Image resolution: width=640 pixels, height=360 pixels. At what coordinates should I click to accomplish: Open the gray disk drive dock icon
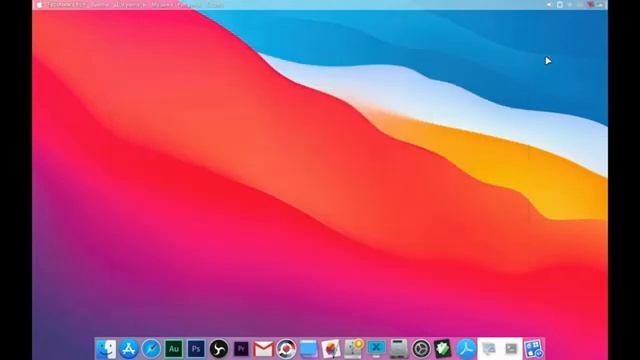[398, 349]
